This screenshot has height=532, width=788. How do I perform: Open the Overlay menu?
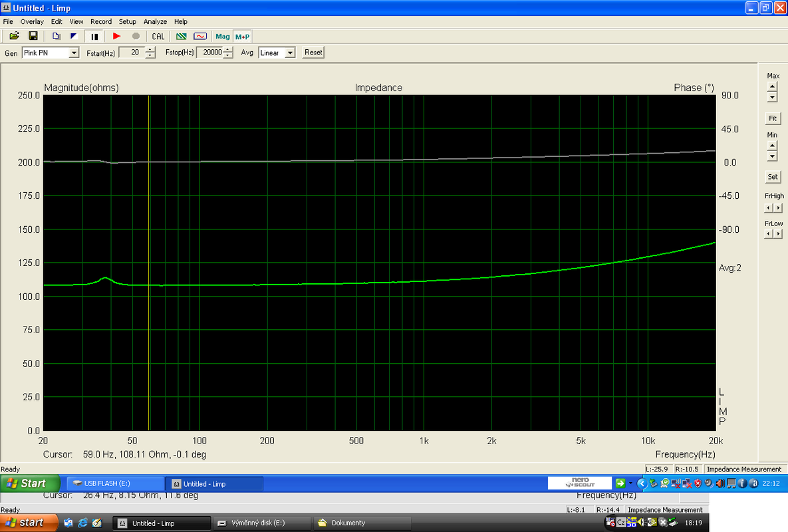click(32, 21)
